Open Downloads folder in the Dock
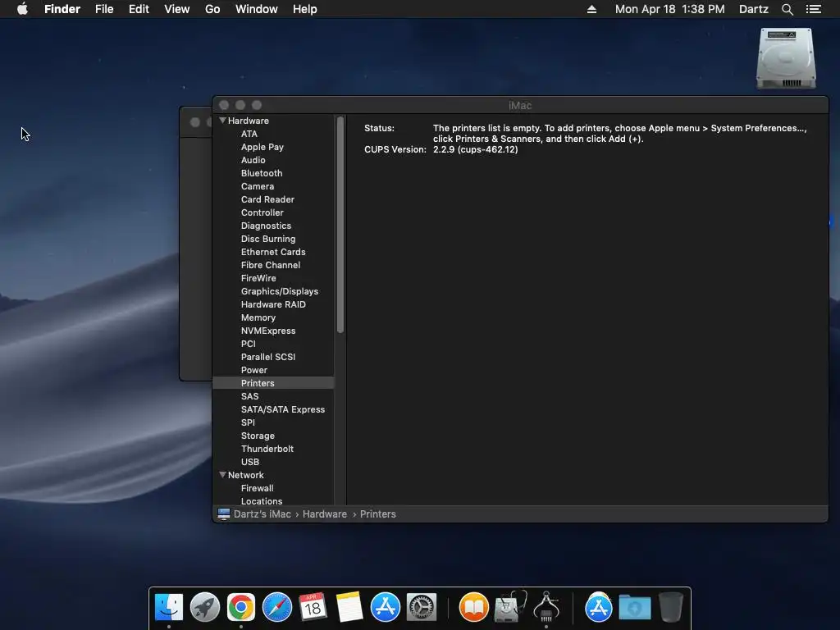Screen dimensions: 840x630 point(635,608)
